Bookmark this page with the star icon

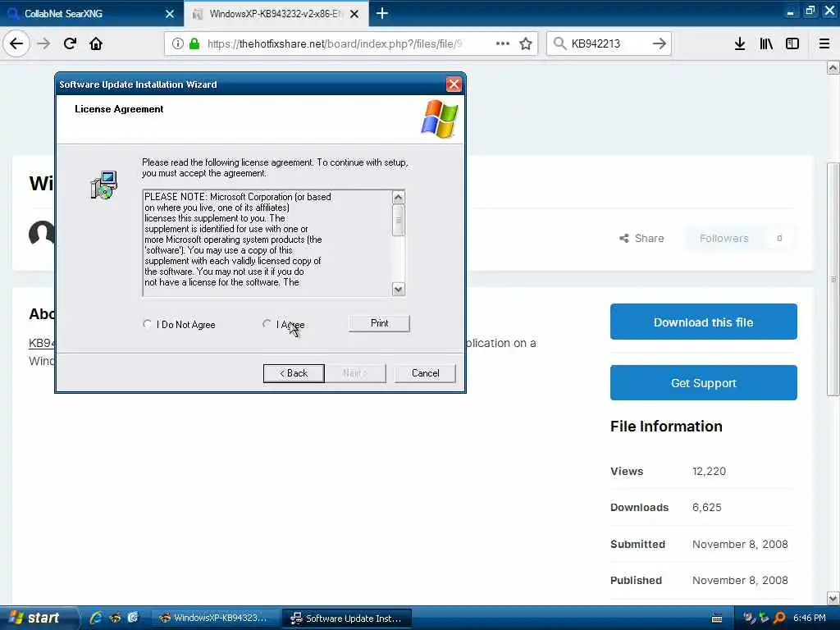point(526,43)
